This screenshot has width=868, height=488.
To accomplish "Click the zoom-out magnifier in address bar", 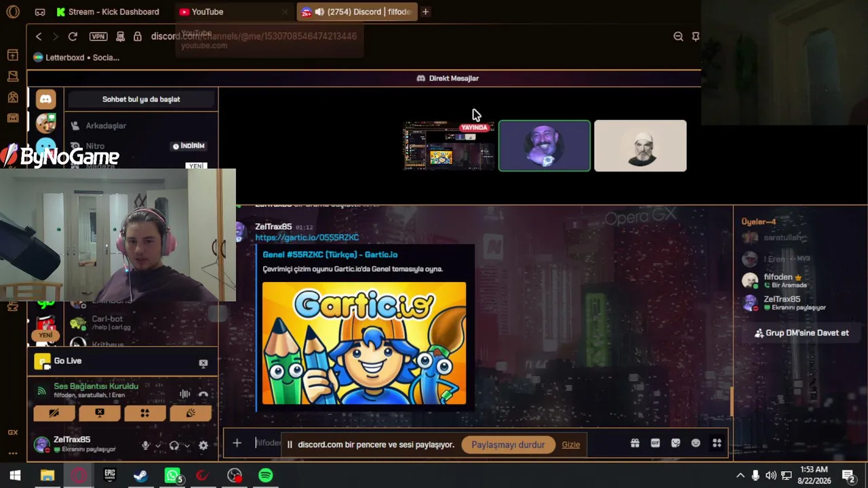I will [x=678, y=37].
